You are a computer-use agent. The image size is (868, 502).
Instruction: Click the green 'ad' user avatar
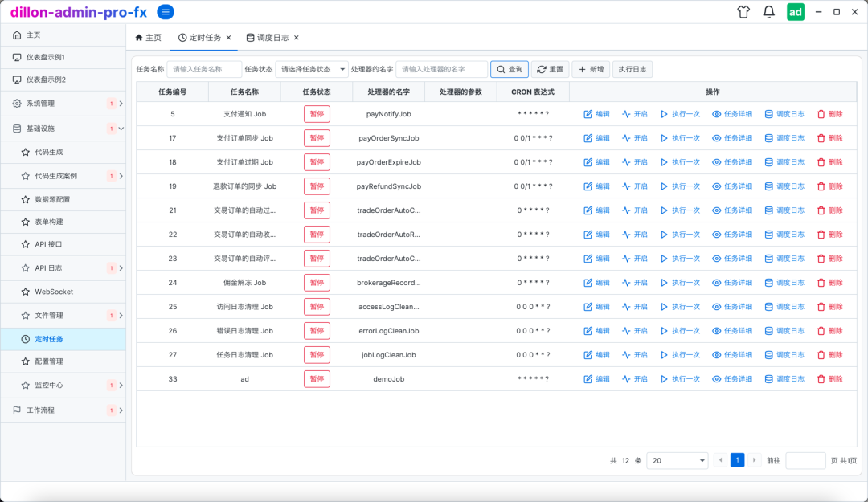coord(795,12)
